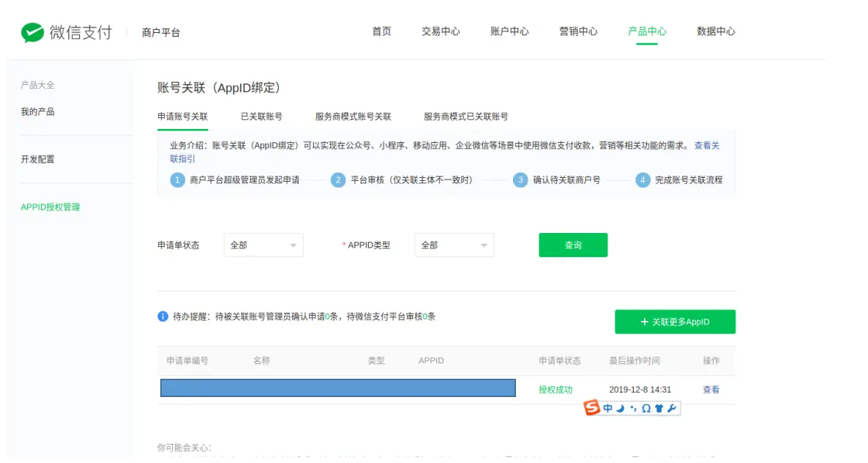This screenshot has width=868, height=463.
Task: Open APPID授权管理 in the sidebar
Action: (x=50, y=207)
